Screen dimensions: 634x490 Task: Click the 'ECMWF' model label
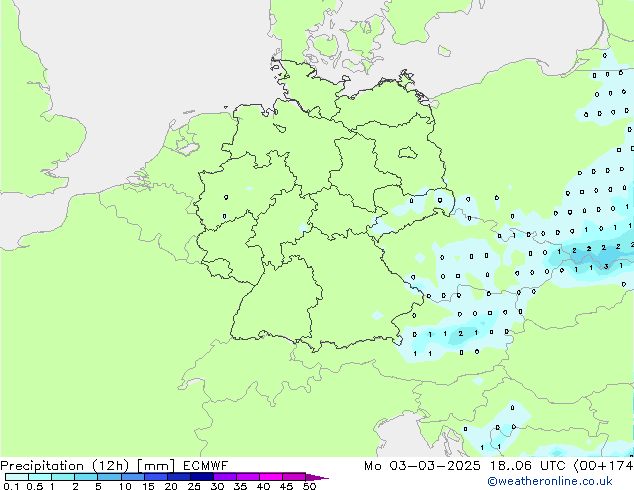[205, 466]
